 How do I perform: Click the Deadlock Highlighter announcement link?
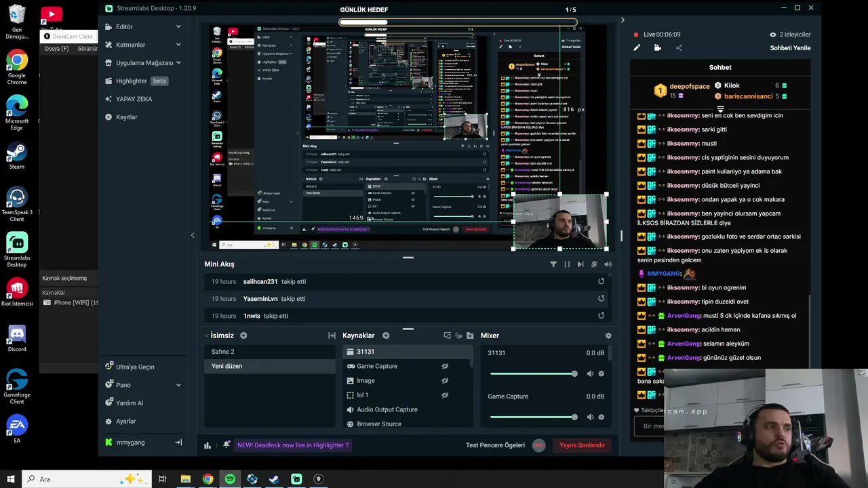tap(293, 445)
